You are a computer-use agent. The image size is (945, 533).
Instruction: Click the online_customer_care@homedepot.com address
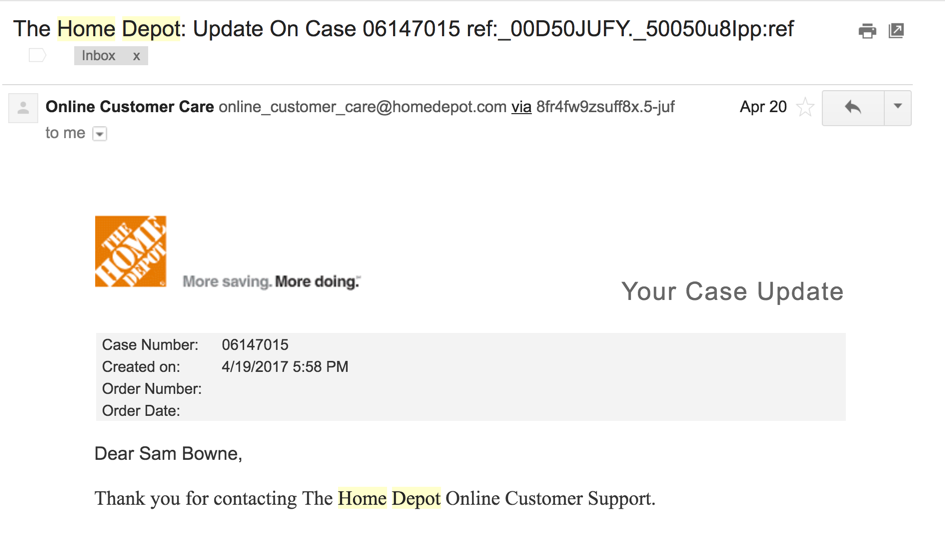(362, 107)
